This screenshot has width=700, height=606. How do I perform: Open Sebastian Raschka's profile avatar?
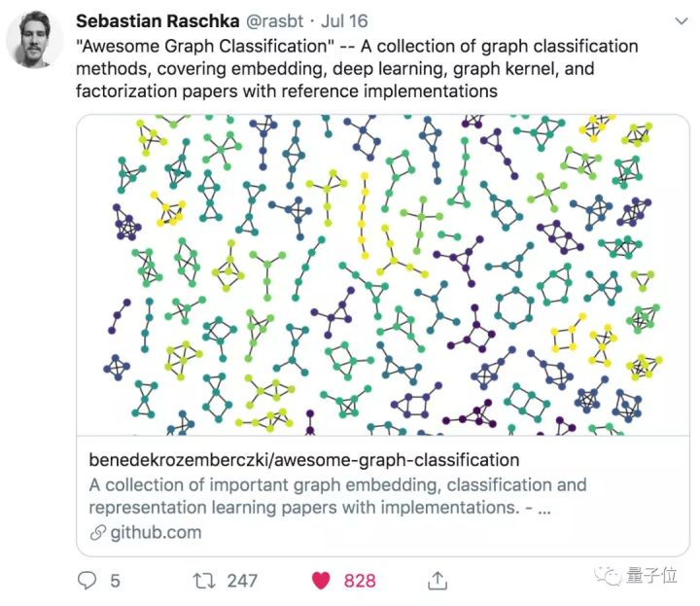coord(34,40)
